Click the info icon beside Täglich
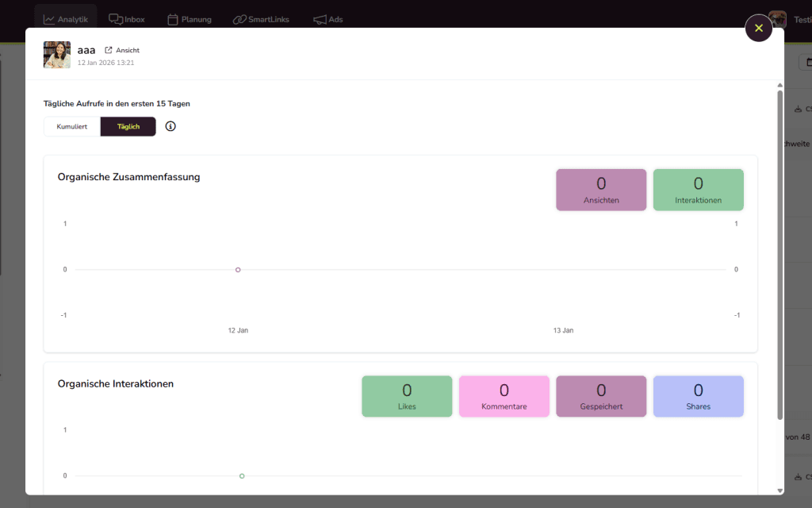 click(170, 126)
